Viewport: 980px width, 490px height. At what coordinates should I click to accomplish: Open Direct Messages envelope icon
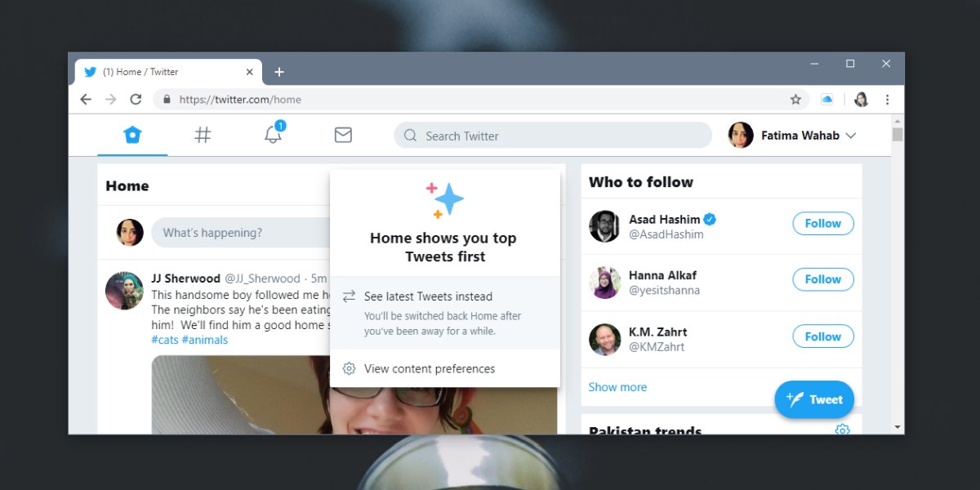tap(343, 135)
